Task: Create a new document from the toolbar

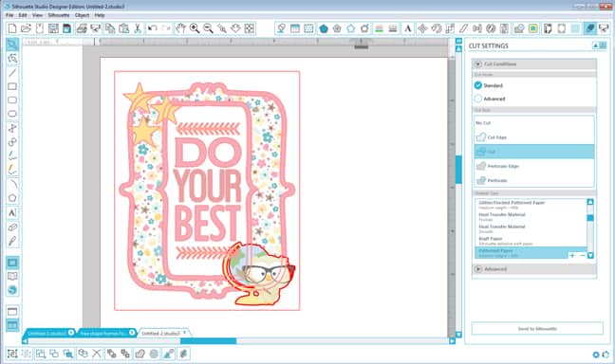Action: (12, 28)
